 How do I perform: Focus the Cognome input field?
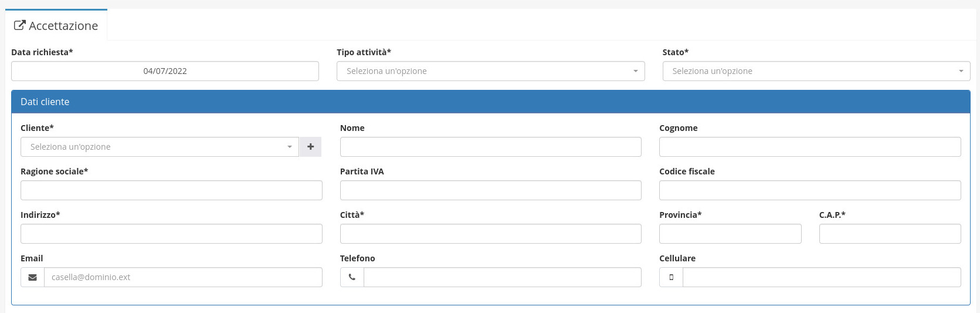point(809,147)
